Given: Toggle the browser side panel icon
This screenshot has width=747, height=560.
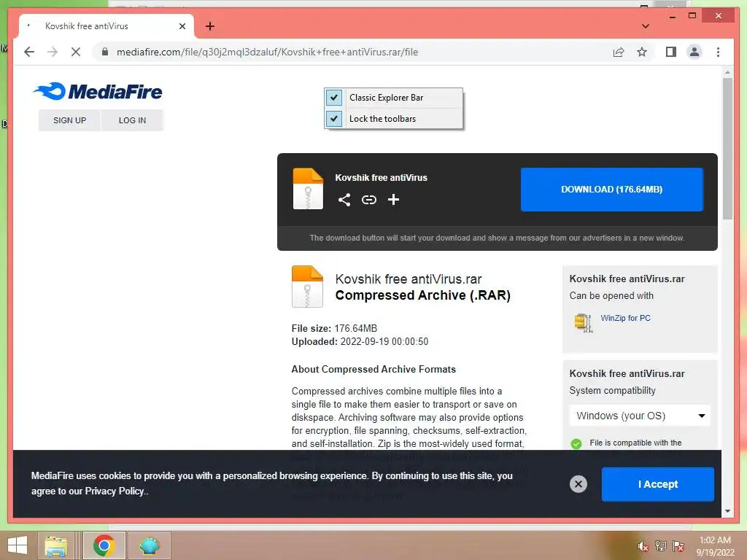Looking at the screenshot, I should pos(671,52).
